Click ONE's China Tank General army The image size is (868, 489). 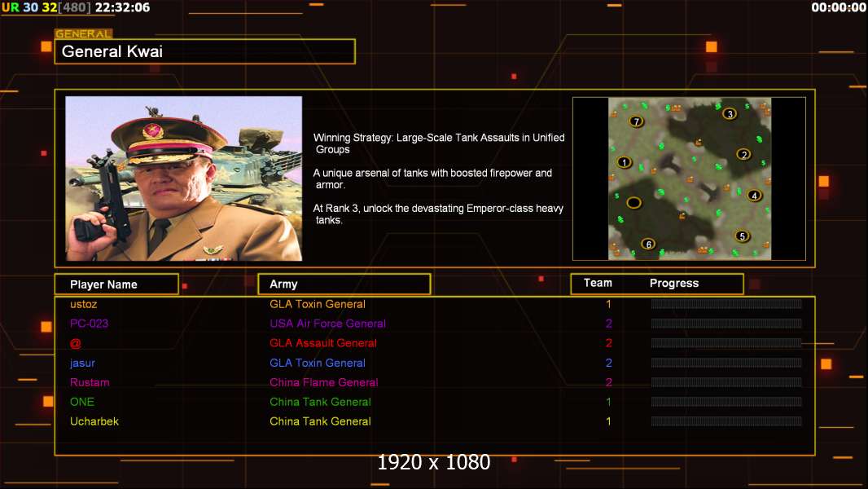(x=320, y=402)
